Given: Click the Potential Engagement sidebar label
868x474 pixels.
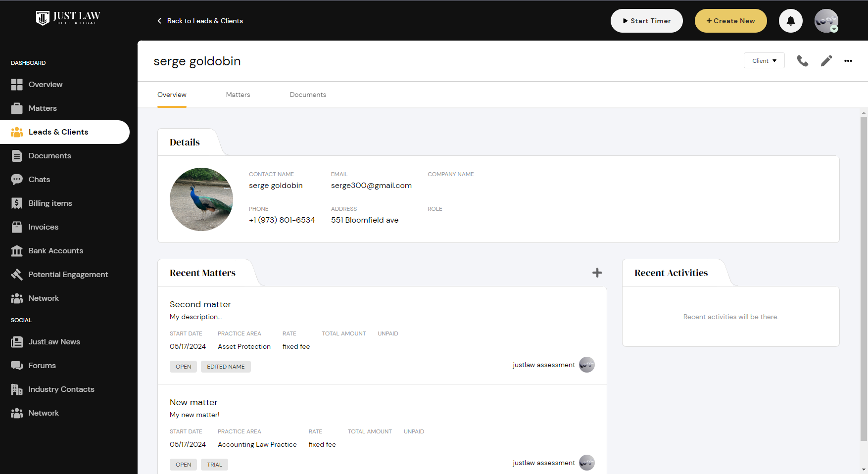Looking at the screenshot, I should point(68,275).
